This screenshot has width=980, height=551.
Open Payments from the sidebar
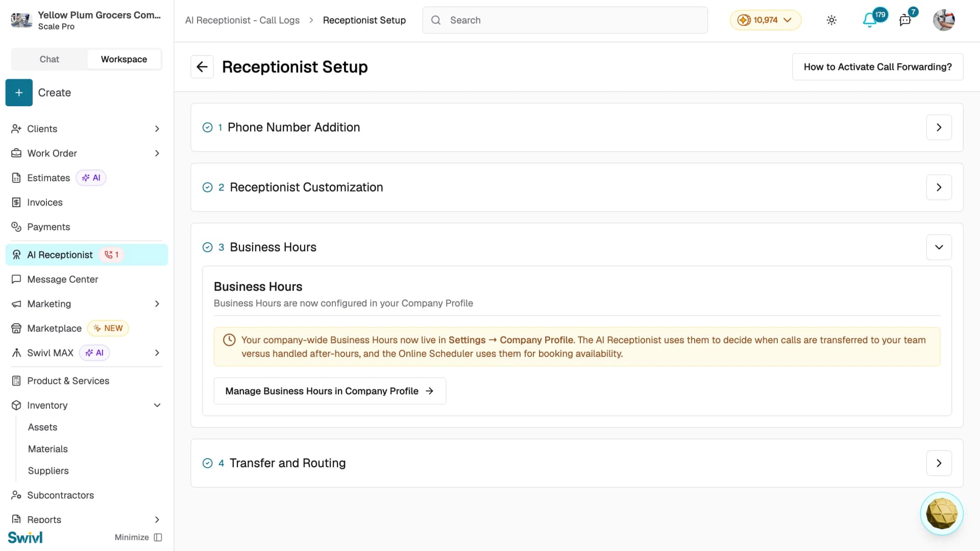point(87,227)
